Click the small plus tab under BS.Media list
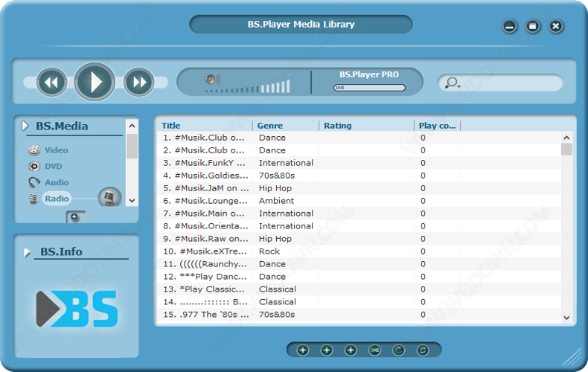This screenshot has height=372, width=588. click(x=75, y=217)
